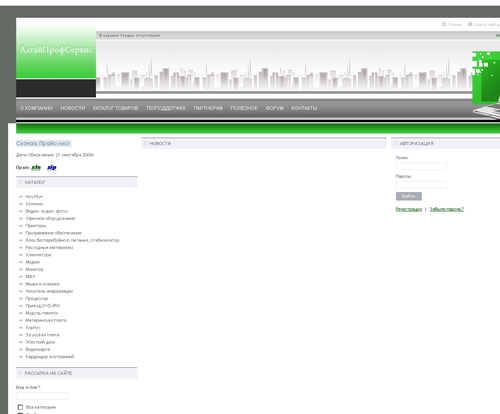Select the Процессор category
The image size is (500, 414).
tap(37, 299)
